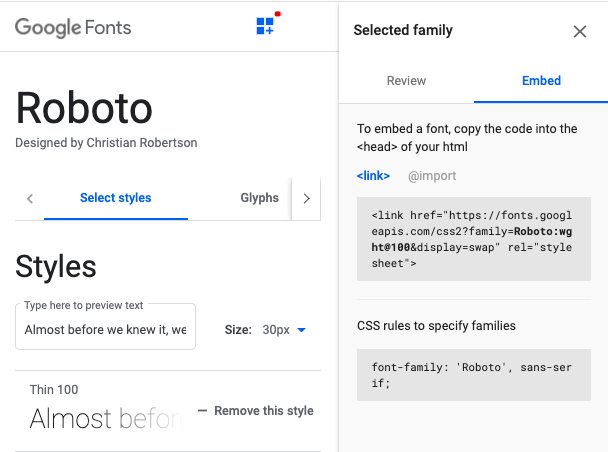Go to the Glyphs tab

click(x=259, y=198)
